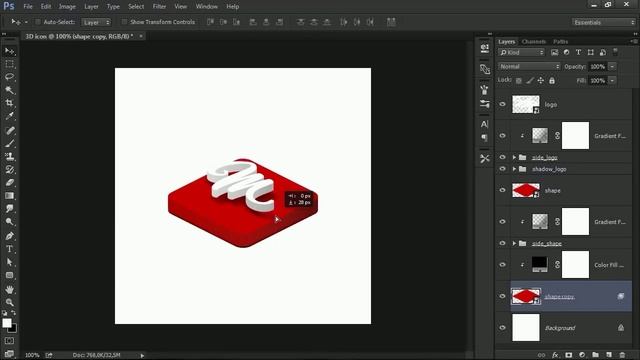Select the Clone Stamp tool
640x360 pixels.
9,157
